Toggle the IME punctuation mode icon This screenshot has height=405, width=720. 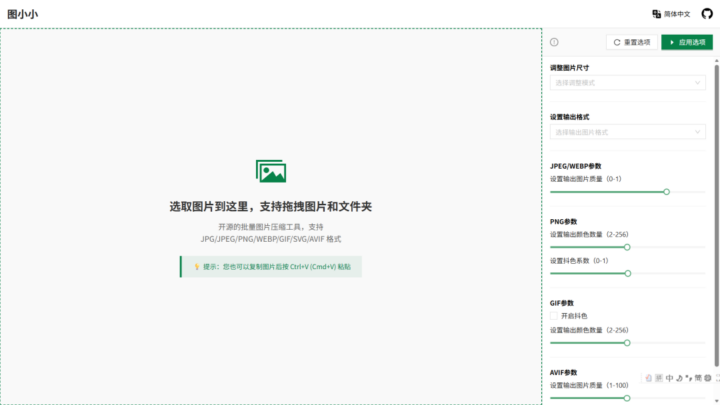click(688, 378)
